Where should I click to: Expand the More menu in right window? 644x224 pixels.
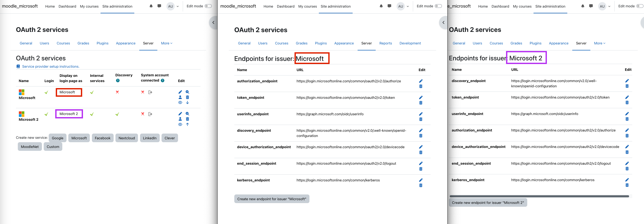point(600,43)
